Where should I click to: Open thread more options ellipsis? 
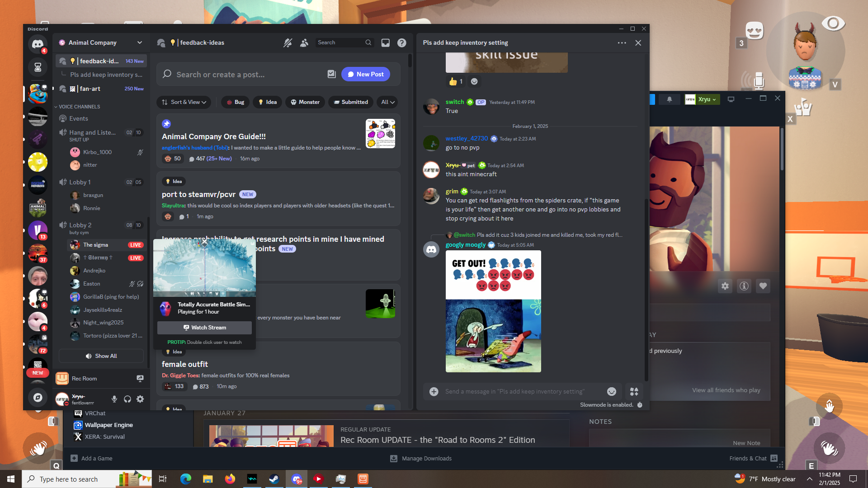point(622,43)
